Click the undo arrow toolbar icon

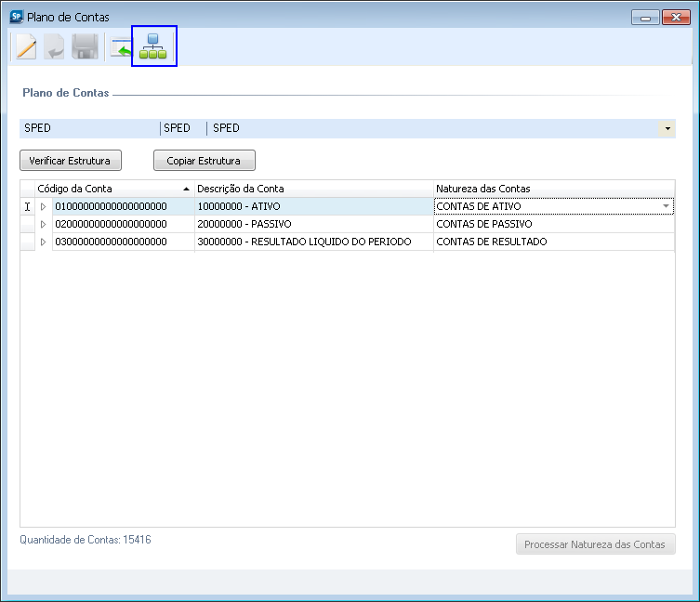point(55,46)
